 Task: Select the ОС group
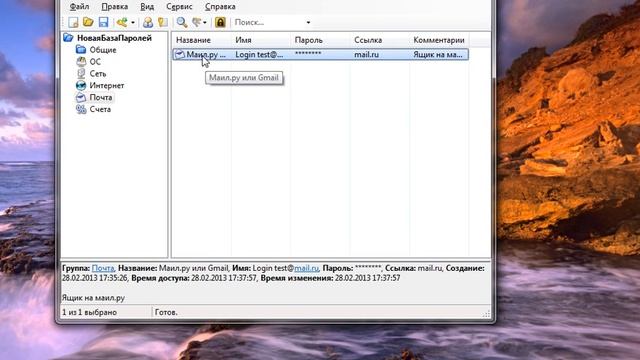coord(95,62)
